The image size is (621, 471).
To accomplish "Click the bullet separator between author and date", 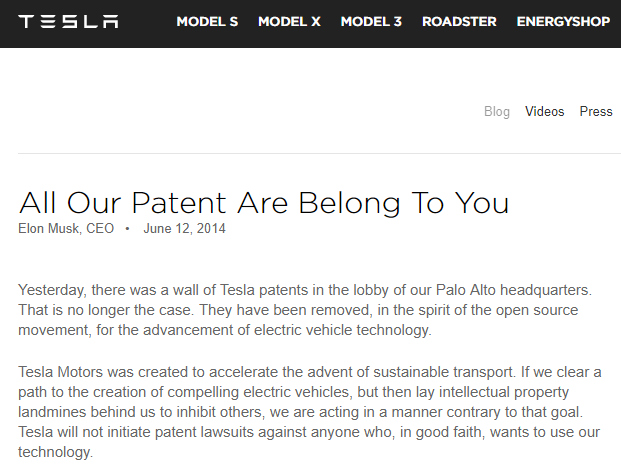I will pos(128,228).
